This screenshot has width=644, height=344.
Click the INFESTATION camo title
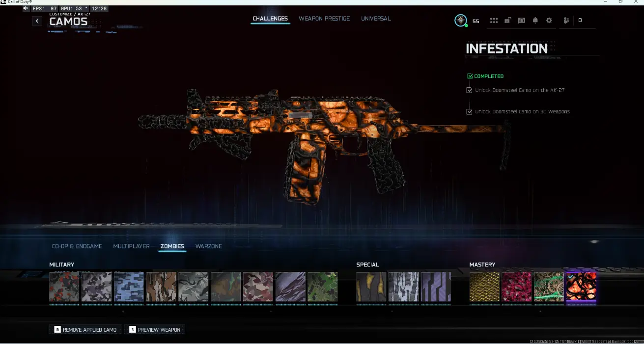point(506,49)
